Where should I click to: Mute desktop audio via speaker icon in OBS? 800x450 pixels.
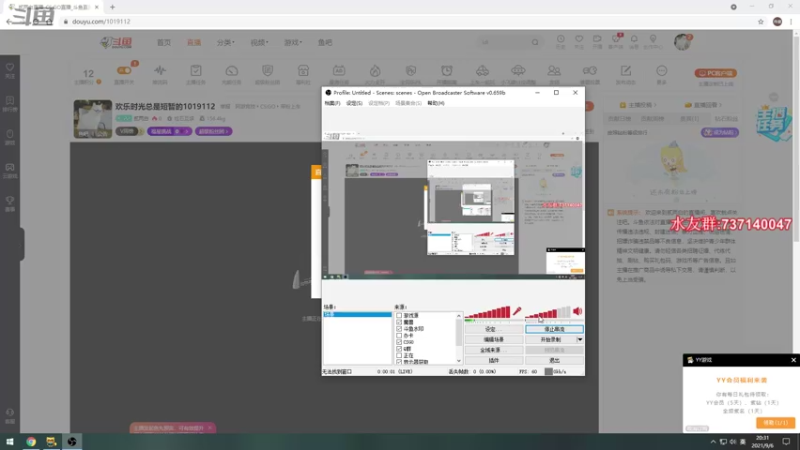point(578,311)
